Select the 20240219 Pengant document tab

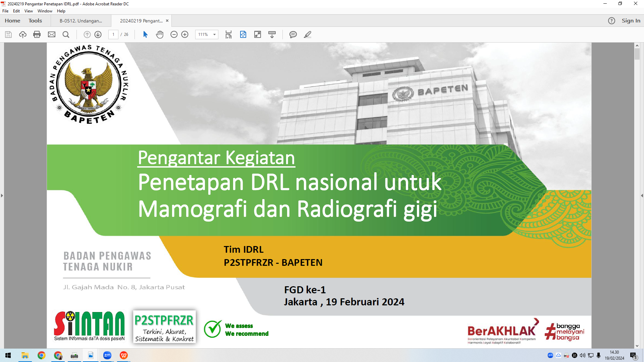coord(141,21)
